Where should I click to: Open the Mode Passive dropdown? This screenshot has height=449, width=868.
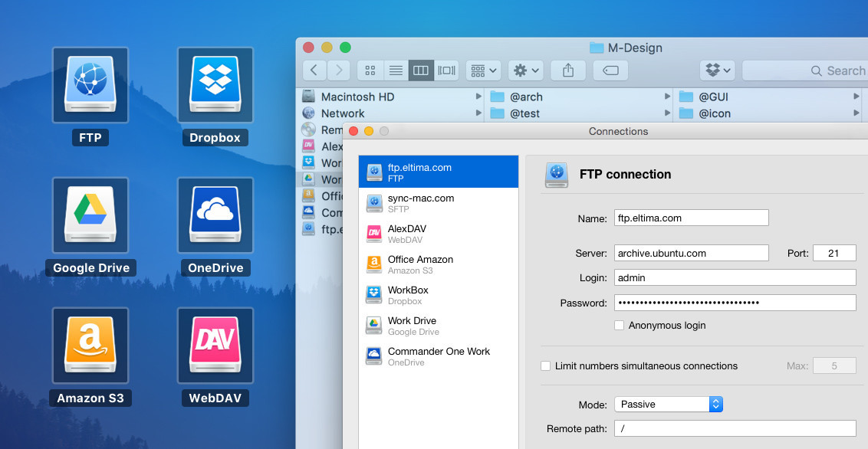(x=669, y=405)
